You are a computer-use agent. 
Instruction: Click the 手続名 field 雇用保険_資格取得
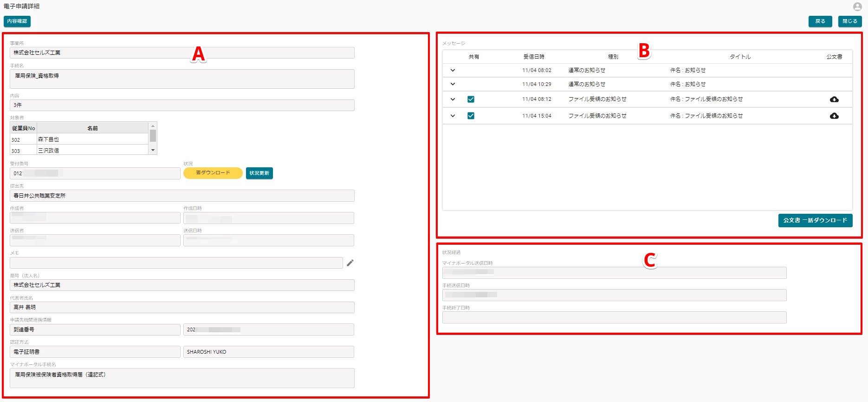coord(182,79)
